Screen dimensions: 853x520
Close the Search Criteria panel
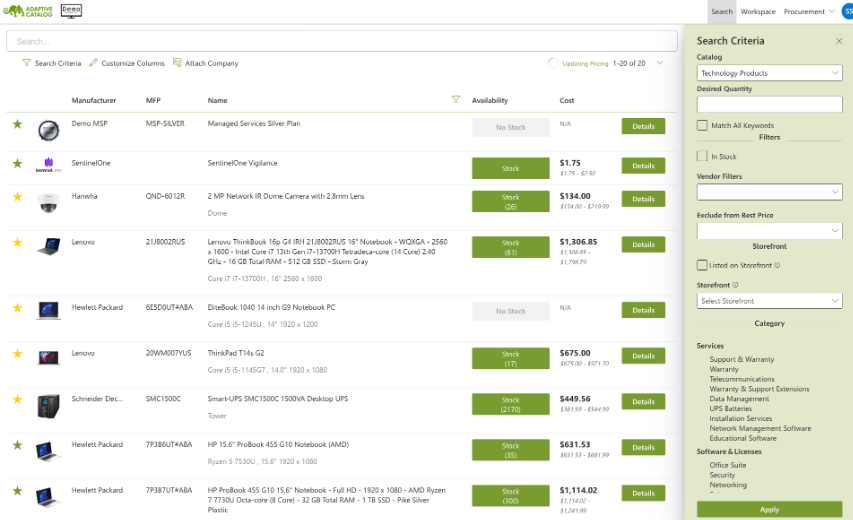click(839, 41)
